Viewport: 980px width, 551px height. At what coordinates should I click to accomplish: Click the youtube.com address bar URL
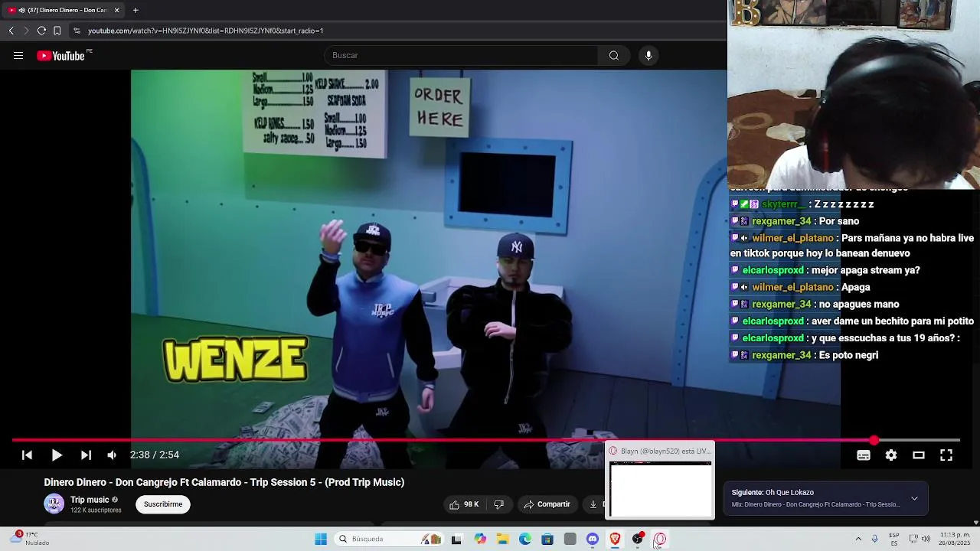point(205,31)
